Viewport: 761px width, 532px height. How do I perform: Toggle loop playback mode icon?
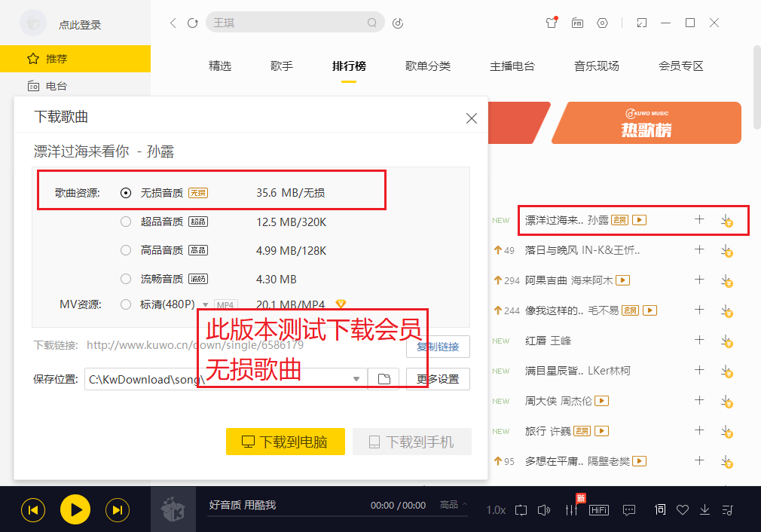(x=521, y=510)
